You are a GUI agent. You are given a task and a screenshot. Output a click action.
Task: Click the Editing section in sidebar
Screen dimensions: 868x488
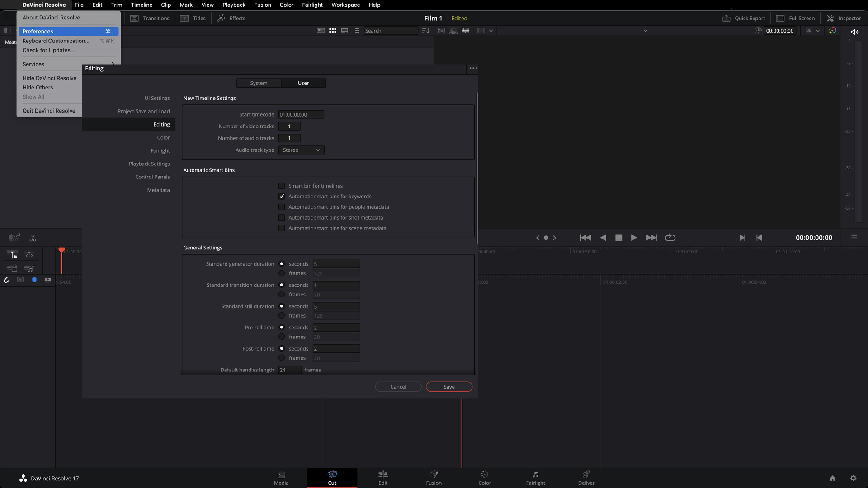click(x=161, y=124)
